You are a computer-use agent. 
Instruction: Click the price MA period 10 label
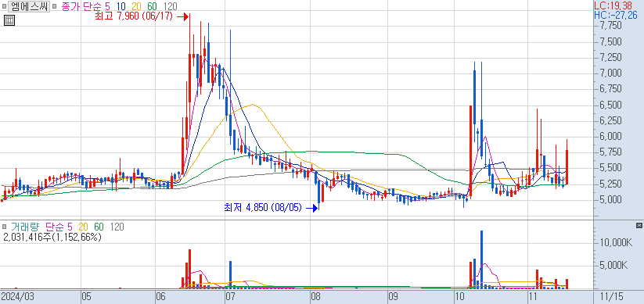coord(121,6)
